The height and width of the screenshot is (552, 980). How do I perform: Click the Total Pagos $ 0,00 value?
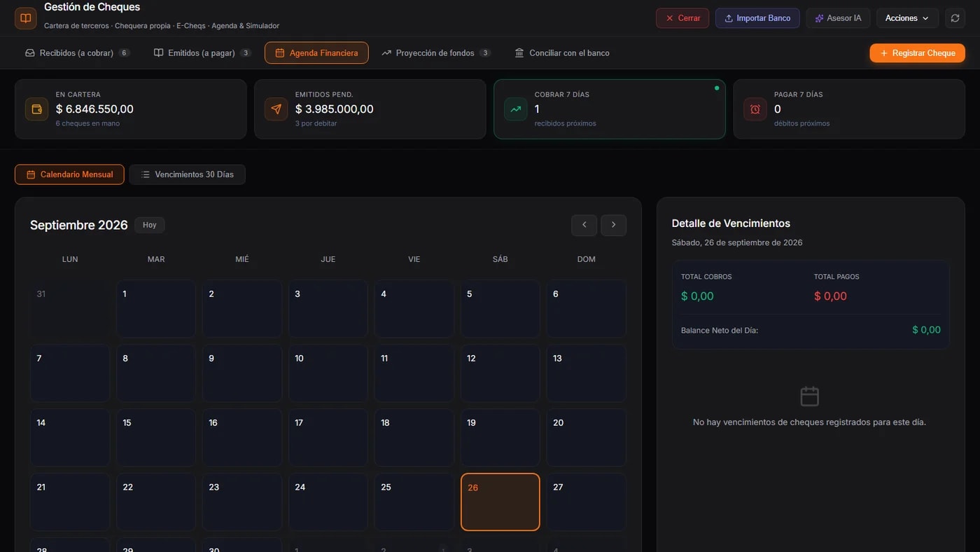pyautogui.click(x=830, y=296)
